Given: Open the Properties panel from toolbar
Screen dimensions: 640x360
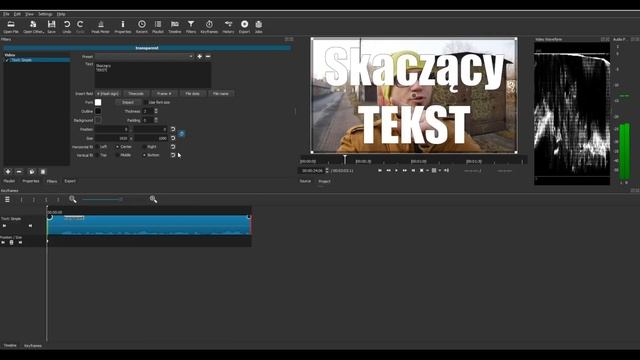Looking at the screenshot, I should (x=123, y=27).
